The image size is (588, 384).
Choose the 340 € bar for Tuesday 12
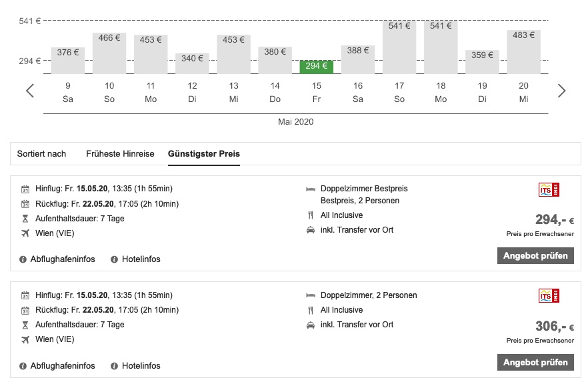pyautogui.click(x=192, y=63)
